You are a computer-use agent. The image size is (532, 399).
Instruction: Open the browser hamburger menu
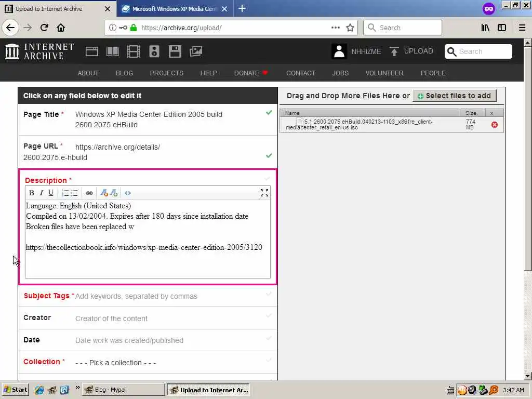(x=522, y=28)
